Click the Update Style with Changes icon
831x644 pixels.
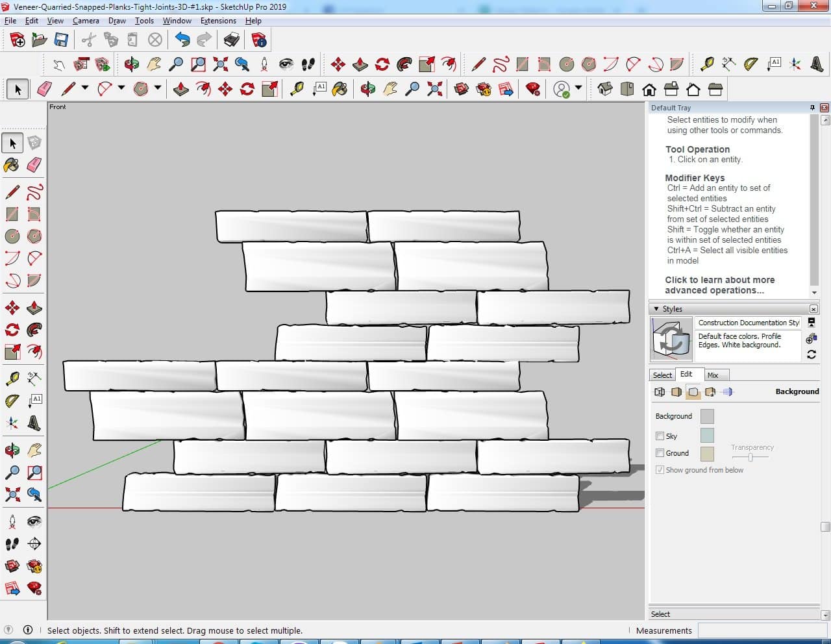[x=812, y=354]
